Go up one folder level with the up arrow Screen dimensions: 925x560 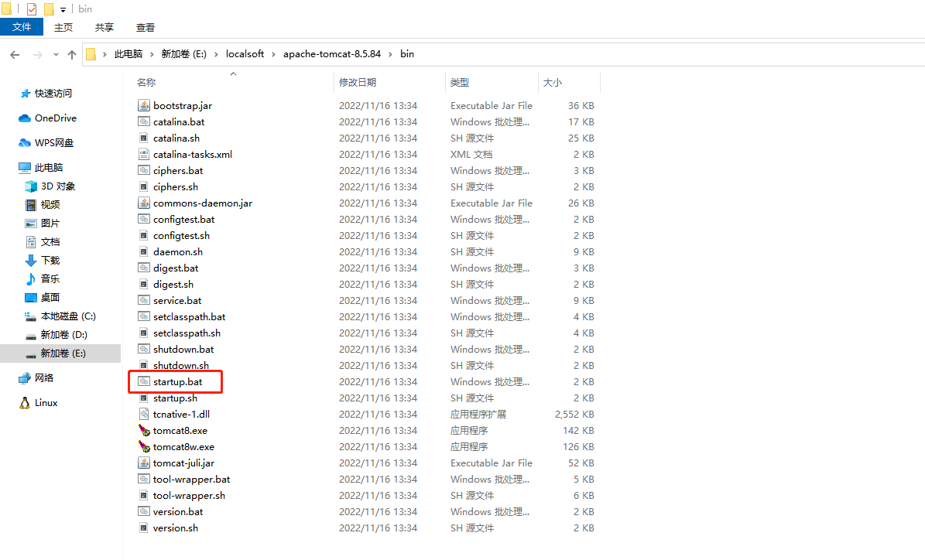tap(72, 54)
